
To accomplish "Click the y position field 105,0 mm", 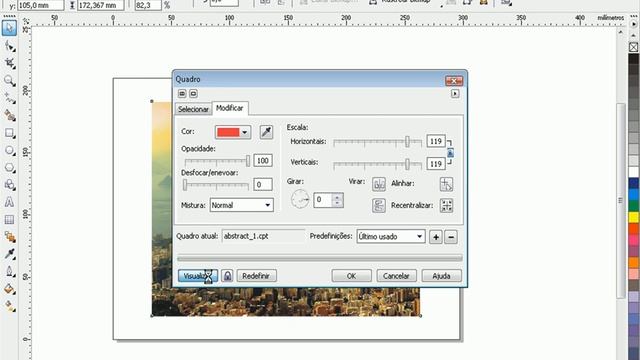I will 40,5.
